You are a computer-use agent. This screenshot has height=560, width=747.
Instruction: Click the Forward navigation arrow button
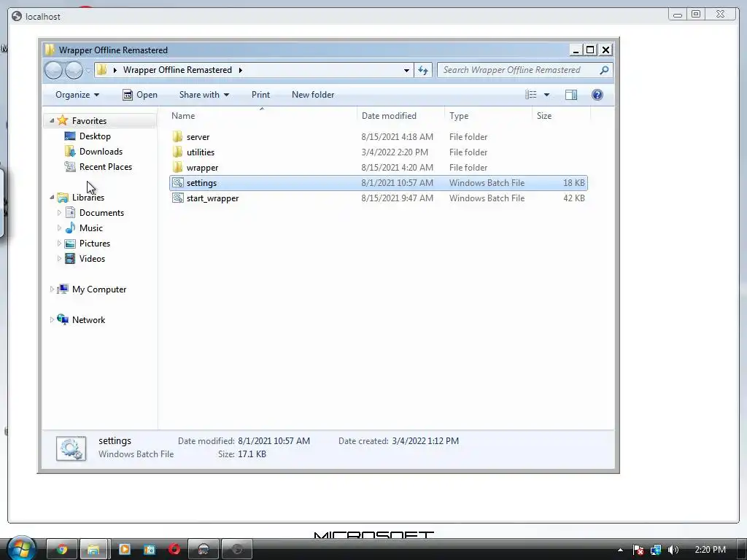74,71
